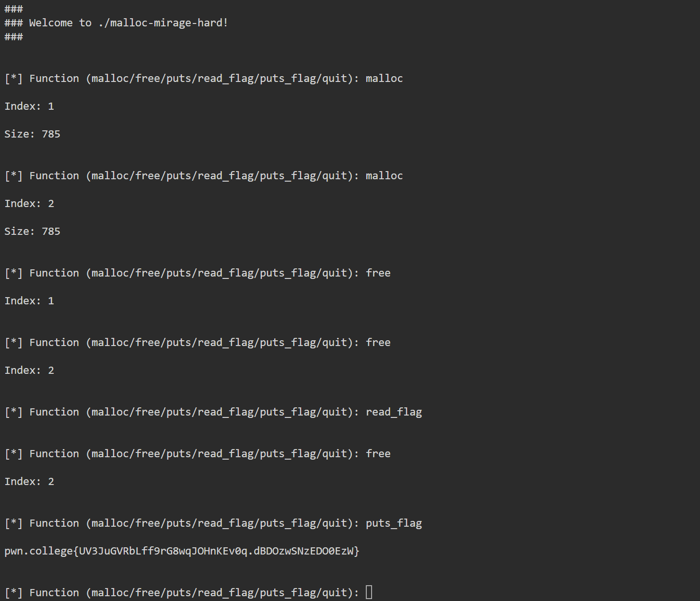The height and width of the screenshot is (601, 700).
Task: Click Index: 1 under the first malloc
Action: click(29, 106)
